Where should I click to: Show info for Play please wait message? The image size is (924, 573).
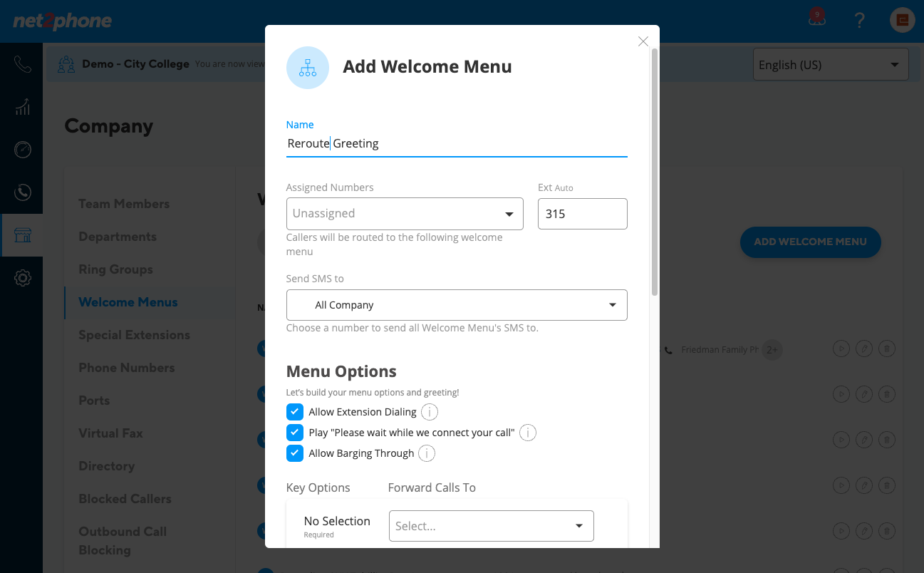click(527, 433)
